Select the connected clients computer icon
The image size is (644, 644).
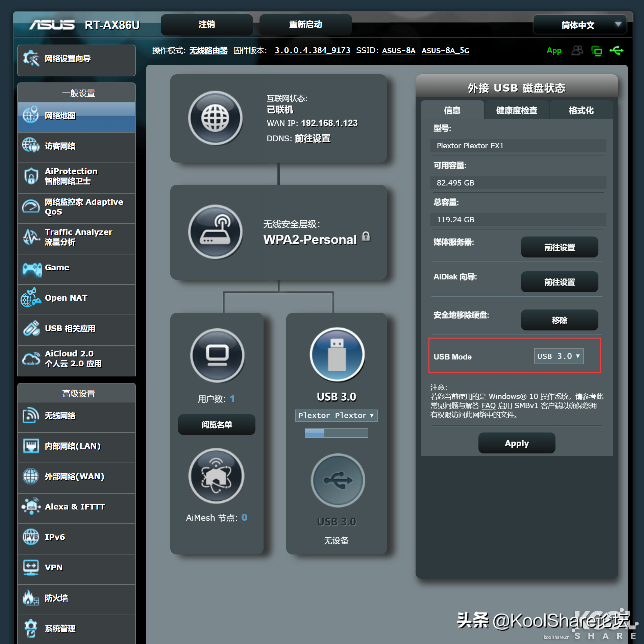217,355
